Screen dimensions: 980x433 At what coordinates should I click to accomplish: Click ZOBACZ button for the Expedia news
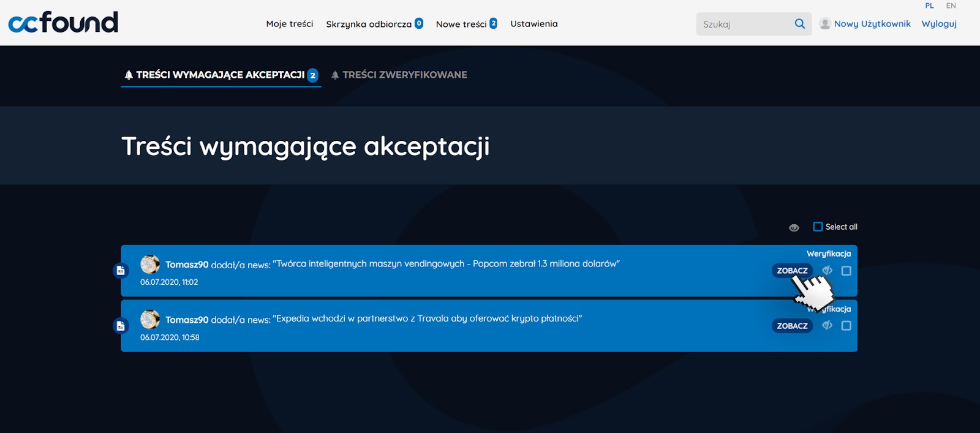point(792,326)
